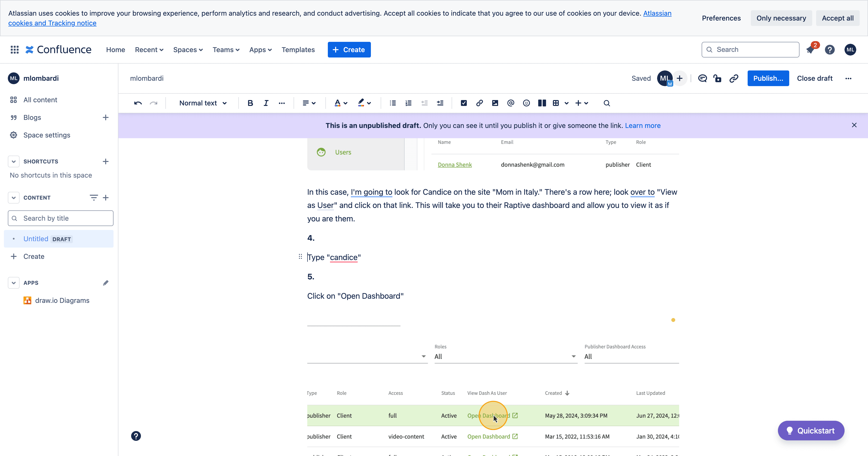
Task: Click the Learn more link
Action: coord(643,126)
